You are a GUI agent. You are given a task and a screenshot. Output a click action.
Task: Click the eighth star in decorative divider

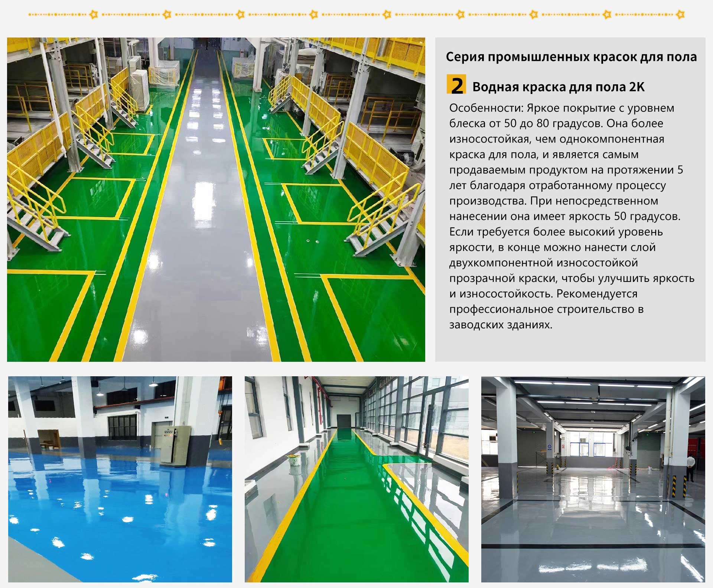pos(607,14)
